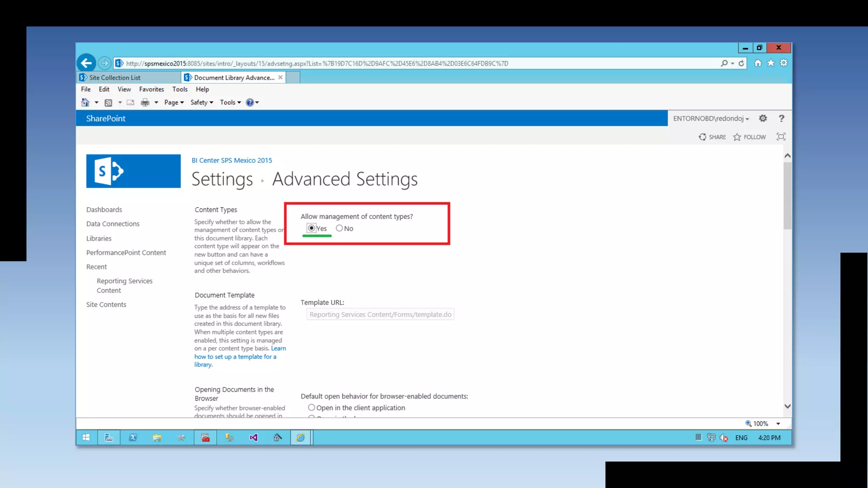Toggle focus on content icon
This screenshot has width=868, height=488.
click(x=781, y=137)
